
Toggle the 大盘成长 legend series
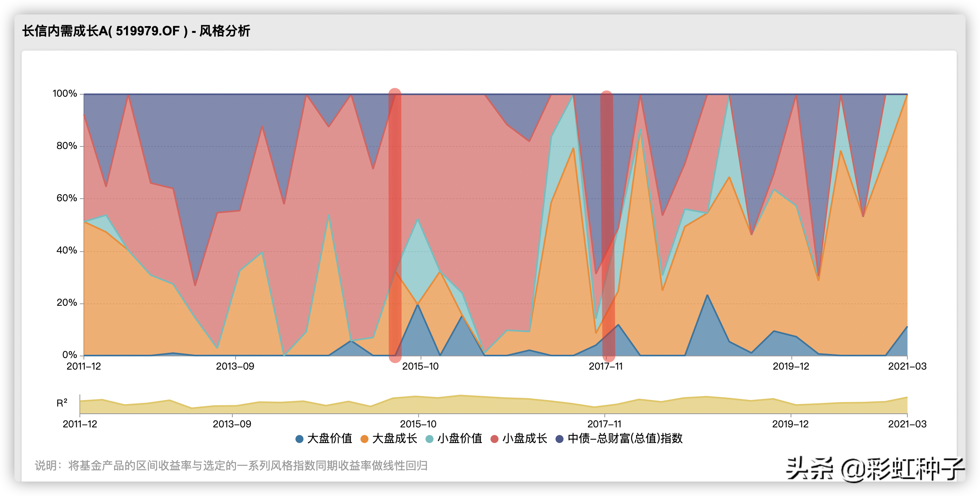(x=388, y=438)
